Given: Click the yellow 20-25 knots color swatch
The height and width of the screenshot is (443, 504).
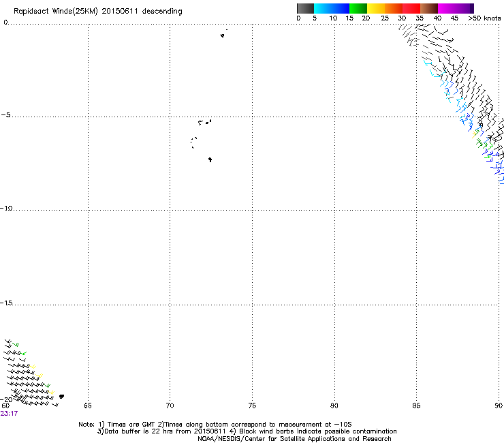Looking at the screenshot, I should click(376, 8).
